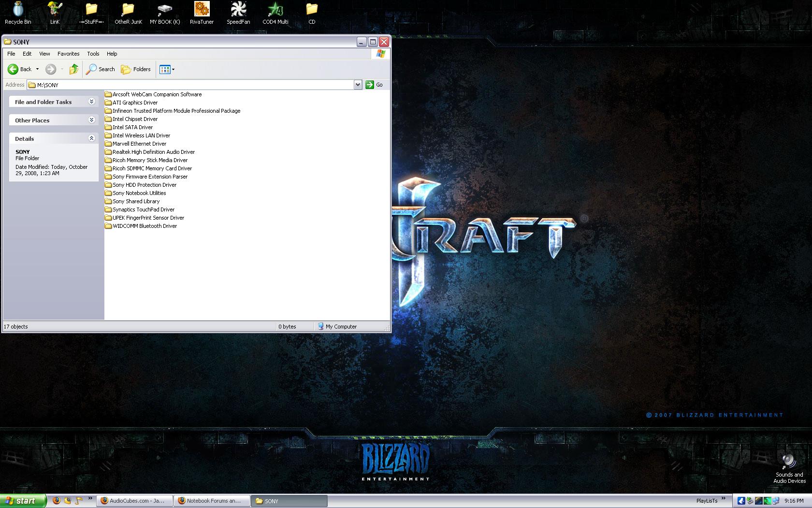The height and width of the screenshot is (508, 812).
Task: Click the music note quick launch icon
Action: (x=79, y=501)
